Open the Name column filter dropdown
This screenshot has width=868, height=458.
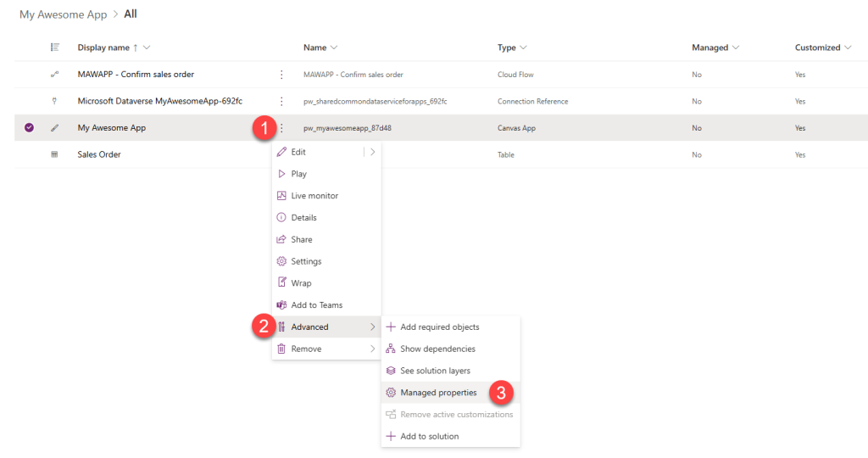point(334,47)
